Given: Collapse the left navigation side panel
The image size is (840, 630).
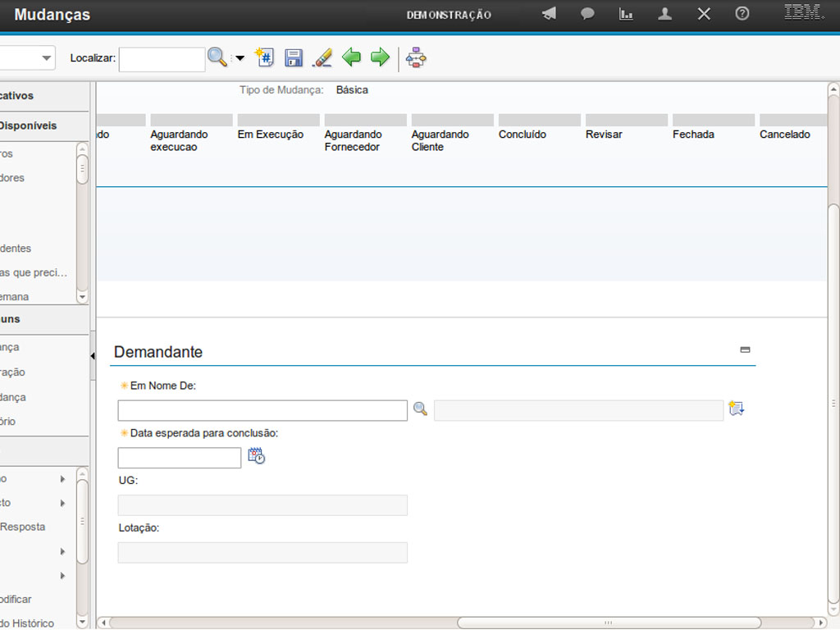Looking at the screenshot, I should click(93, 355).
